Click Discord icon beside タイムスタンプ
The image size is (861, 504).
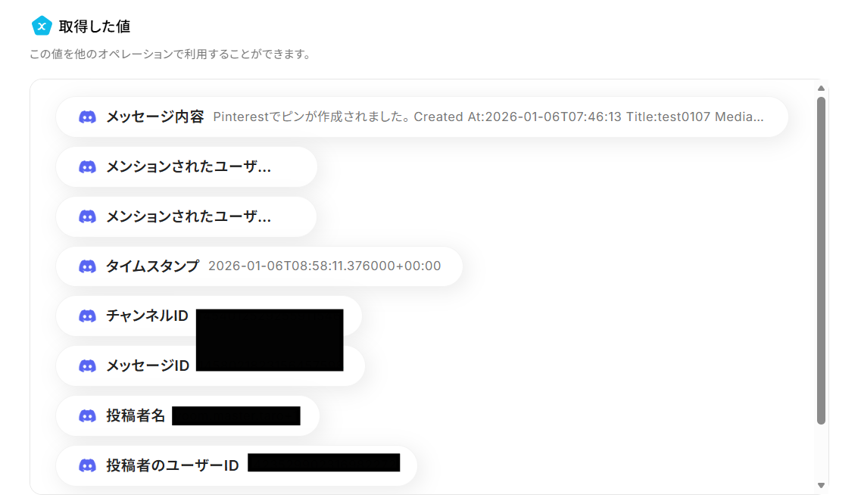[x=87, y=266]
